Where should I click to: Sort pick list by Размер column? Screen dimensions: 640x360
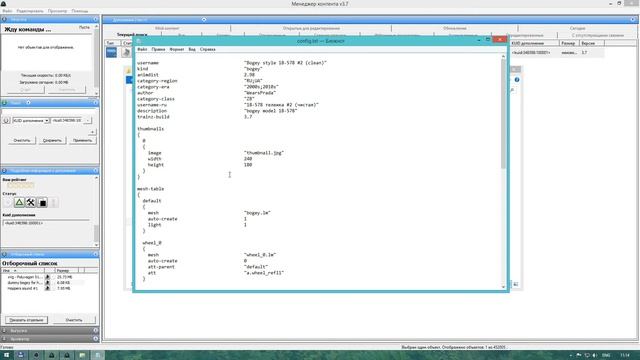tap(67, 270)
